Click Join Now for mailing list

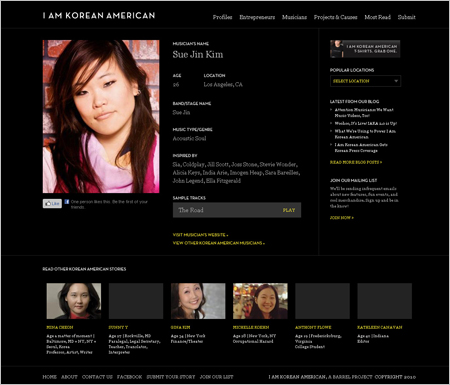click(342, 218)
